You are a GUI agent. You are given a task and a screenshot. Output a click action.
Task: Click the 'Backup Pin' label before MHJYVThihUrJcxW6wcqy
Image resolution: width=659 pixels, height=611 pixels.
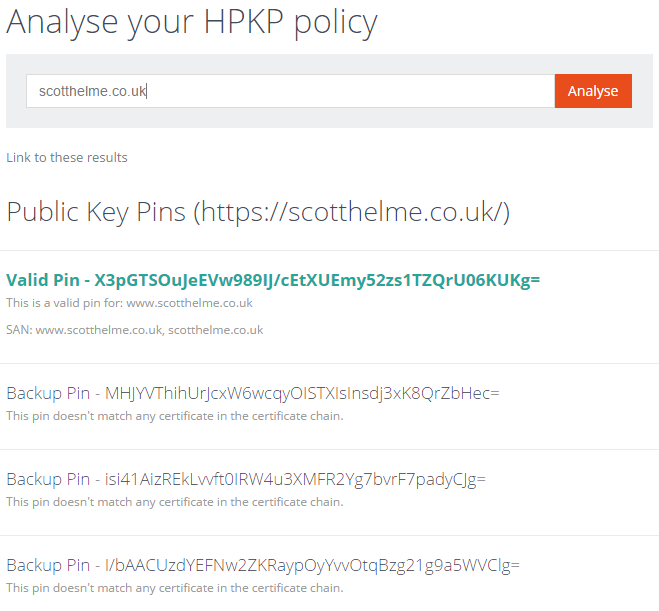tap(47, 393)
